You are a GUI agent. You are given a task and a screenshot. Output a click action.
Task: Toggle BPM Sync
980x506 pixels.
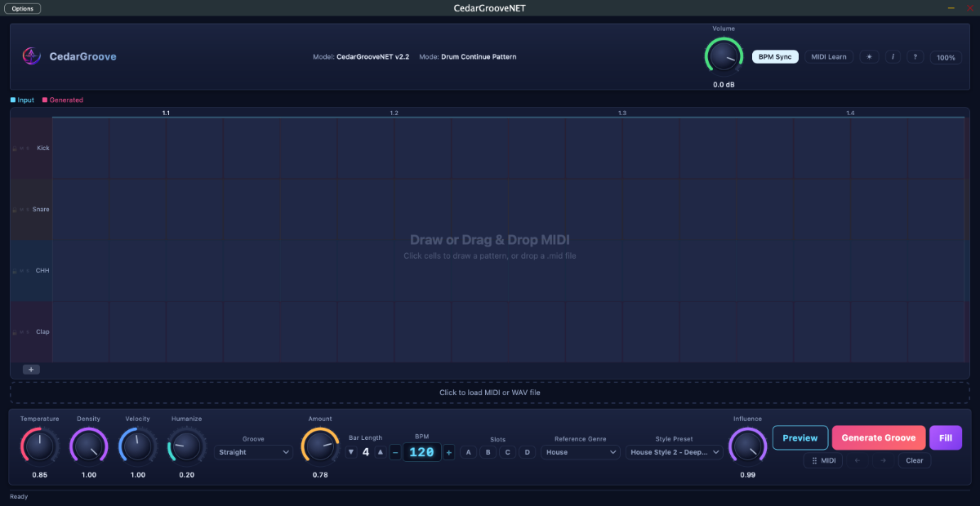776,57
